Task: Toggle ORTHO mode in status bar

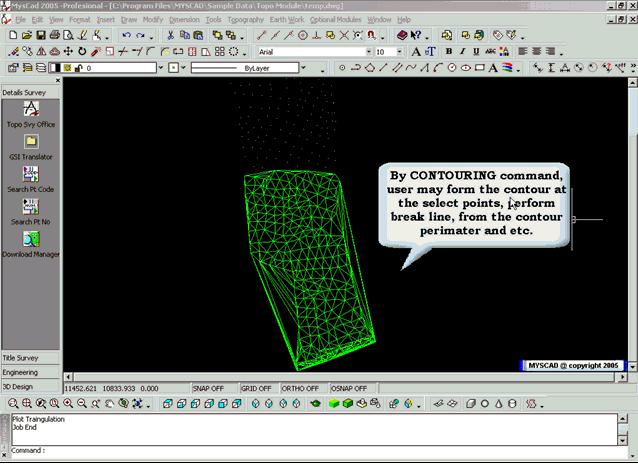Action: point(300,388)
